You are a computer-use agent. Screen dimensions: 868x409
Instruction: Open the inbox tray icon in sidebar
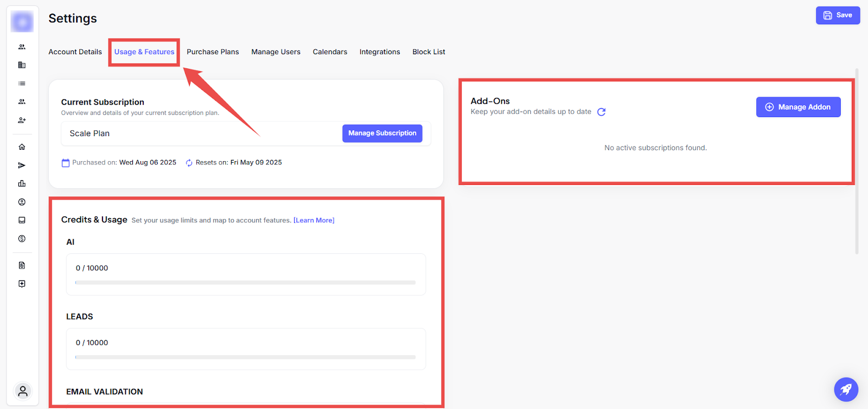(x=22, y=220)
